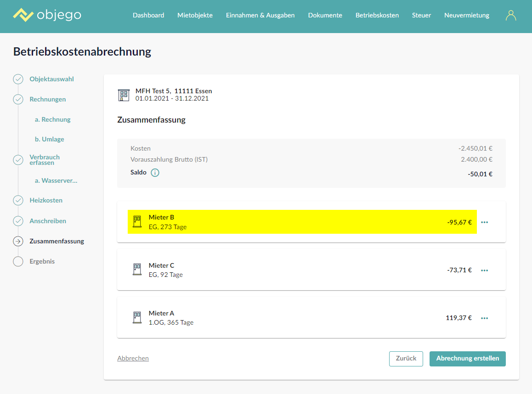Jump to the Heizkosten step
Viewport: 532px width, 394px height.
(46, 200)
